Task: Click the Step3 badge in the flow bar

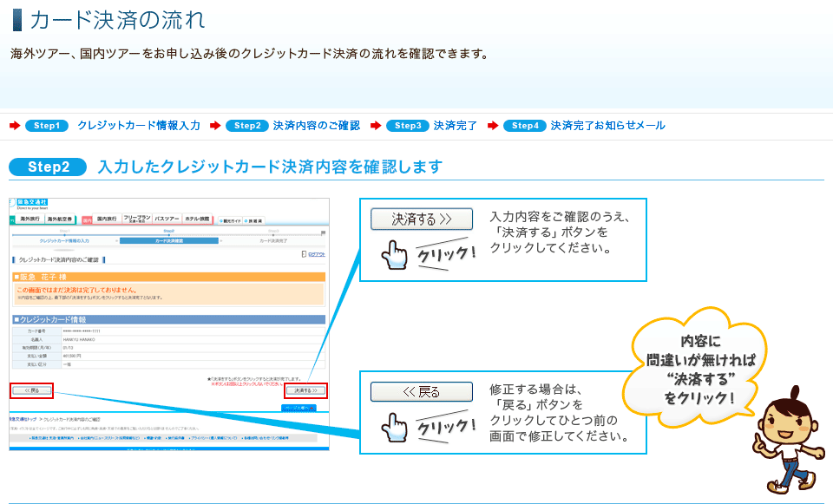Action: point(408,126)
